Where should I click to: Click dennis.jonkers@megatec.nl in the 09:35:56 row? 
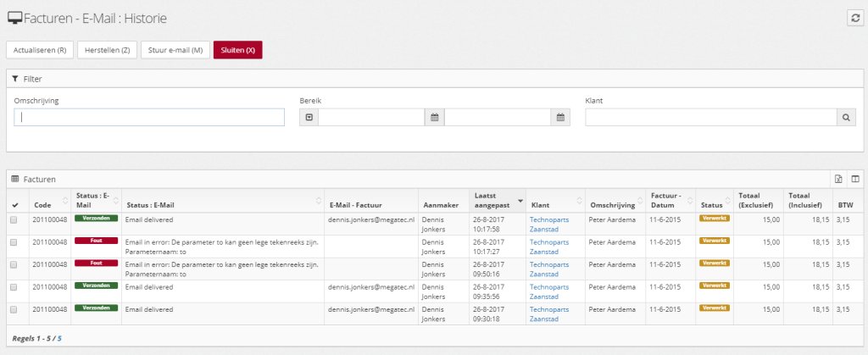pyautogui.click(x=371, y=287)
